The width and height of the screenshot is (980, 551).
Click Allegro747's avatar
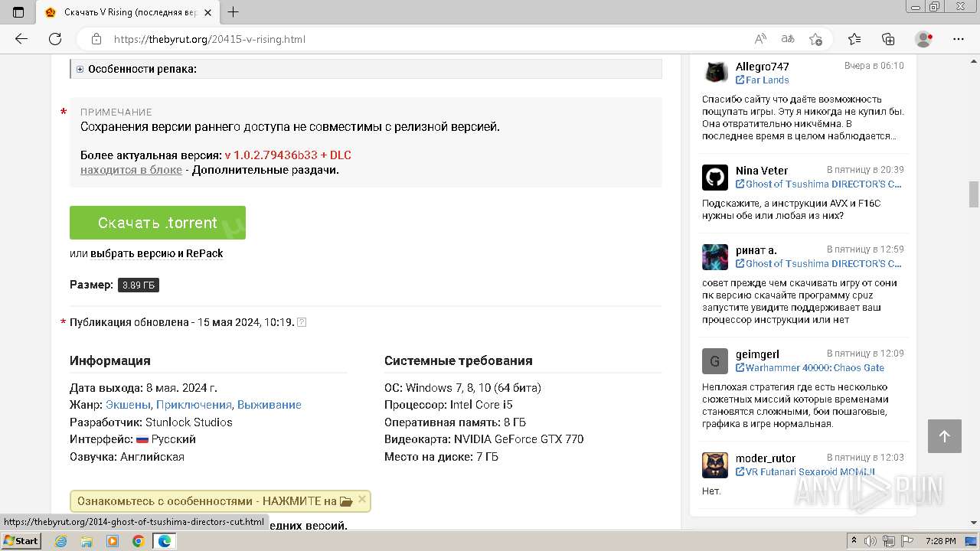coord(715,73)
